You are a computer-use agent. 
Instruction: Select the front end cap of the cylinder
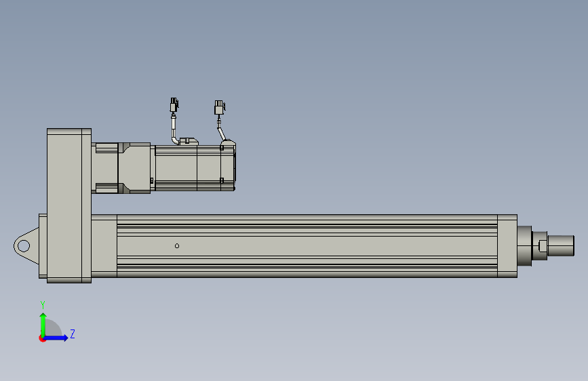(507, 246)
